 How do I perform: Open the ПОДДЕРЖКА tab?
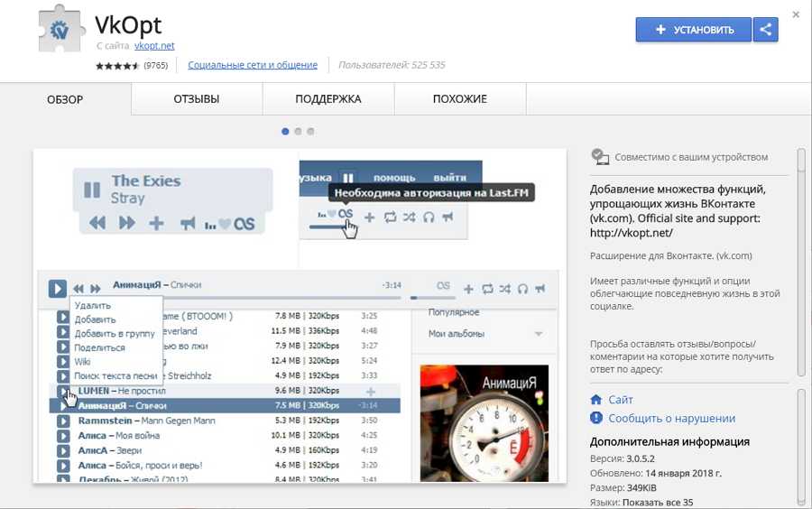point(328,99)
